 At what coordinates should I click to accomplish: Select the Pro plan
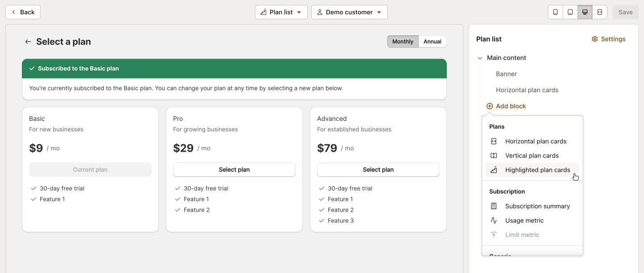(x=234, y=170)
